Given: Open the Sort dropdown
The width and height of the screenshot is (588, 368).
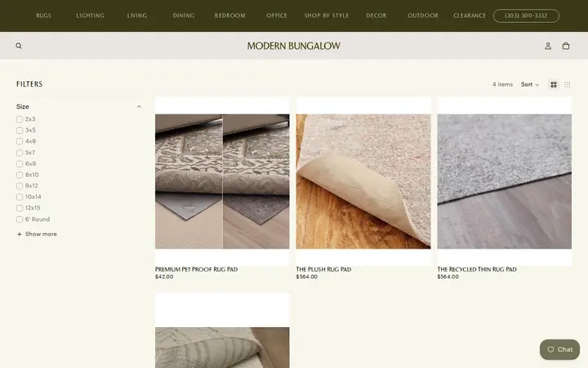Looking at the screenshot, I should click(x=529, y=84).
